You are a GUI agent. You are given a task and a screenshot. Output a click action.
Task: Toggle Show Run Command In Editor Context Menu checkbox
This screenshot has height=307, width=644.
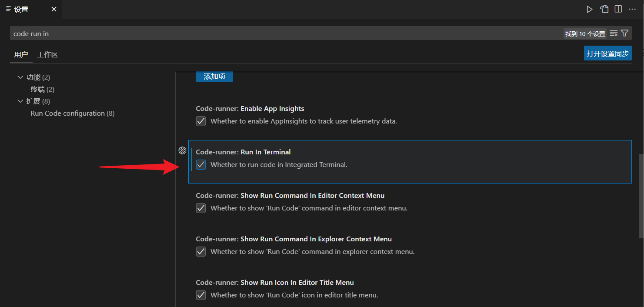(201, 208)
